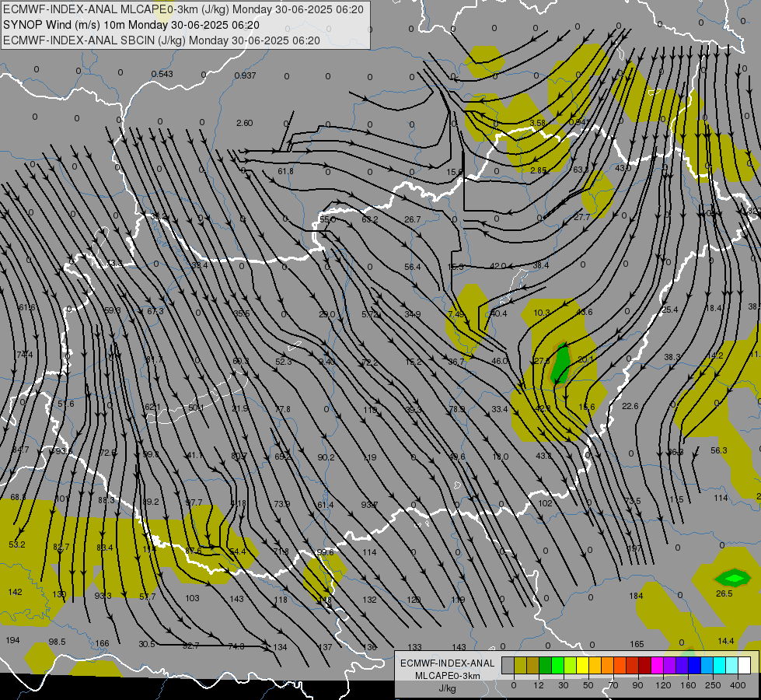Click the map value 166

tap(102, 644)
